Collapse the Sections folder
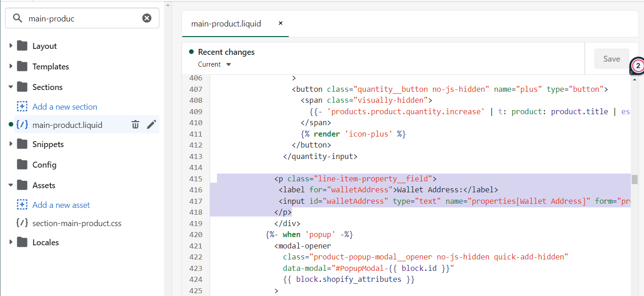 point(11,87)
